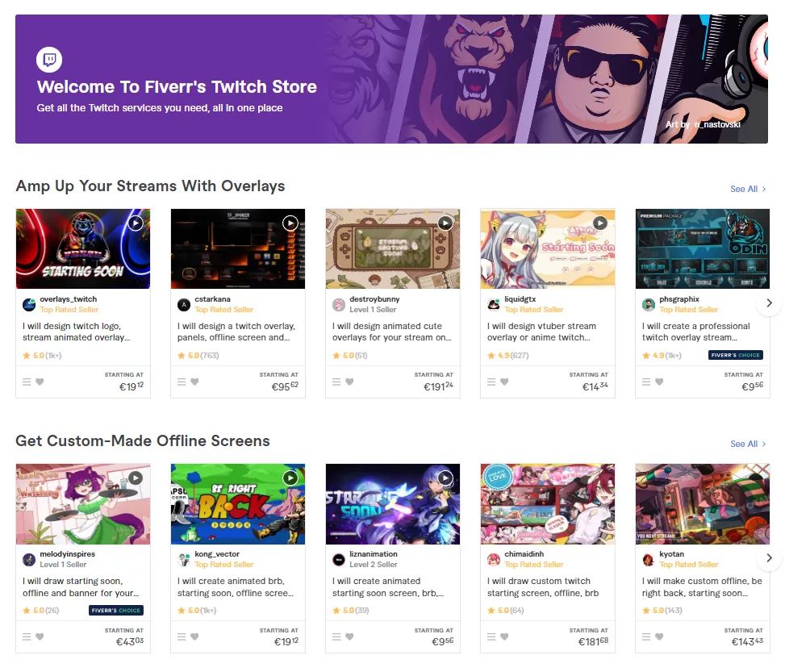Image resolution: width=785 pixels, height=672 pixels.
Task: Open list menu icon on kong_vector card
Action: point(182,637)
